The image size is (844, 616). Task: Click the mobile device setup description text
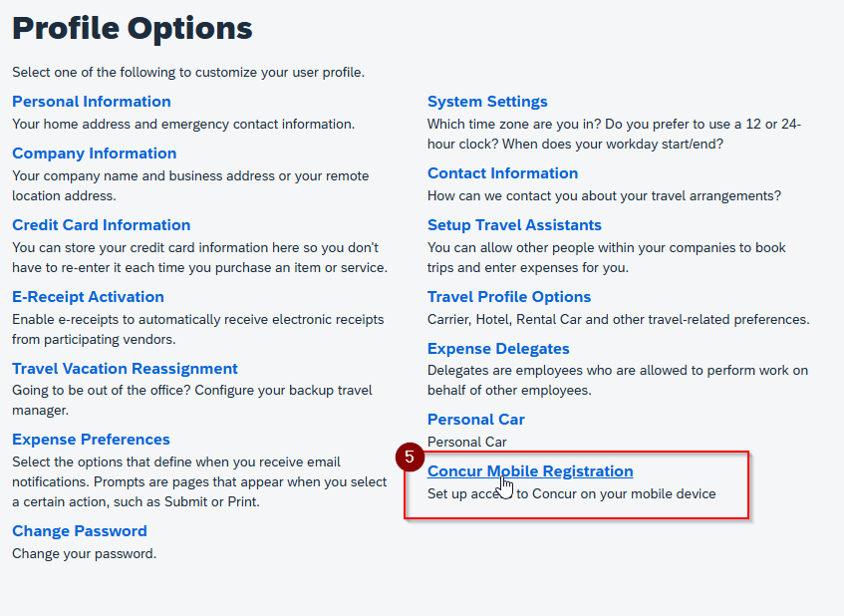pos(618,493)
